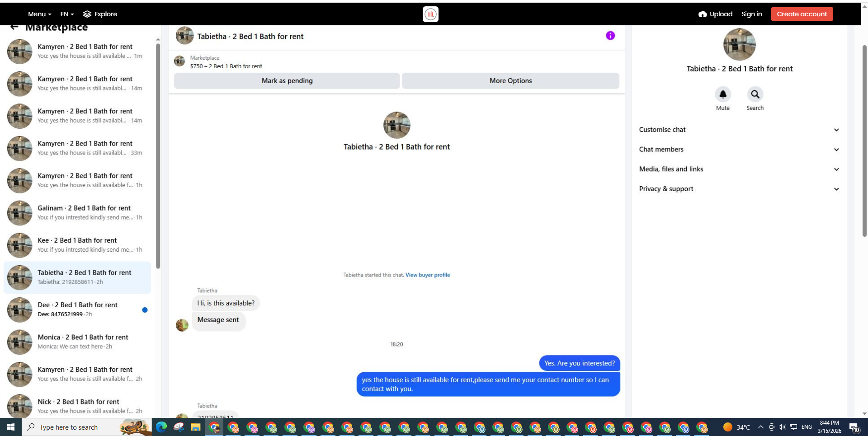Click the round listing photo centered in chat
The width and height of the screenshot is (868, 436).
coord(396,125)
